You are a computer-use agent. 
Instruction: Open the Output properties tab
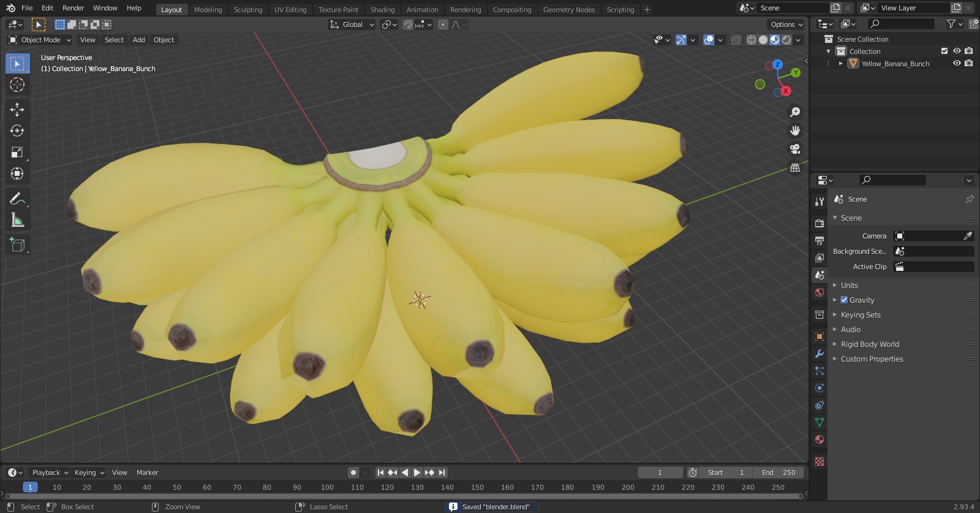(x=820, y=241)
